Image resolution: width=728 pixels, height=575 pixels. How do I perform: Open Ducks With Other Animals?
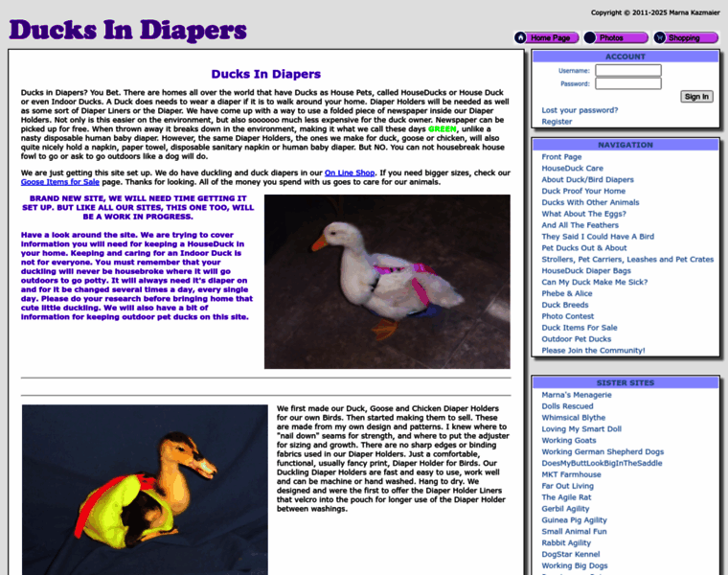click(590, 202)
